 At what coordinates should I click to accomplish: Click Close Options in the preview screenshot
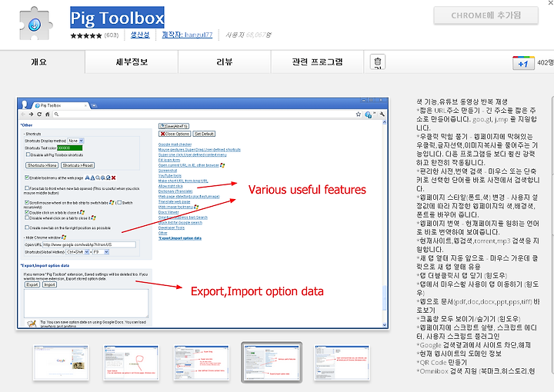175,134
